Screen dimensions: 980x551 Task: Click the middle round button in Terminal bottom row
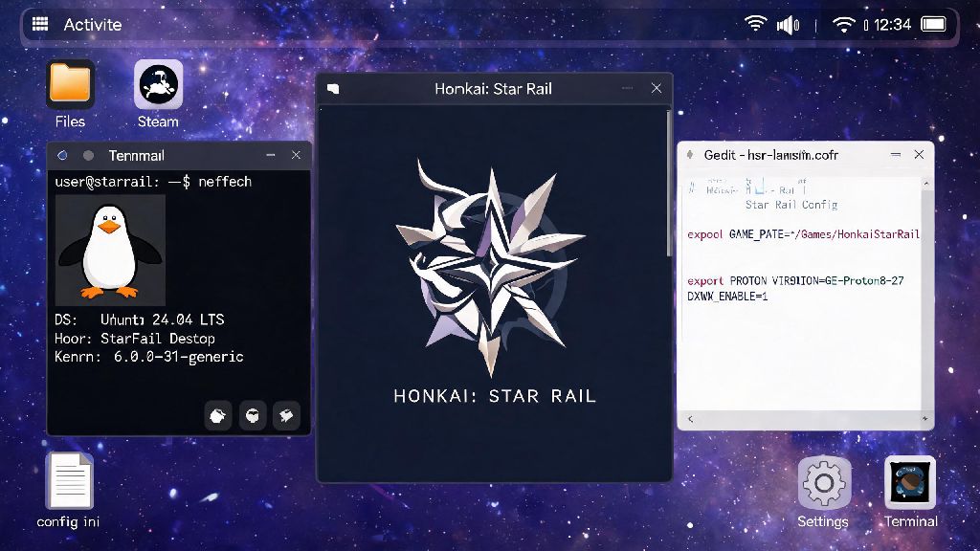(x=253, y=415)
